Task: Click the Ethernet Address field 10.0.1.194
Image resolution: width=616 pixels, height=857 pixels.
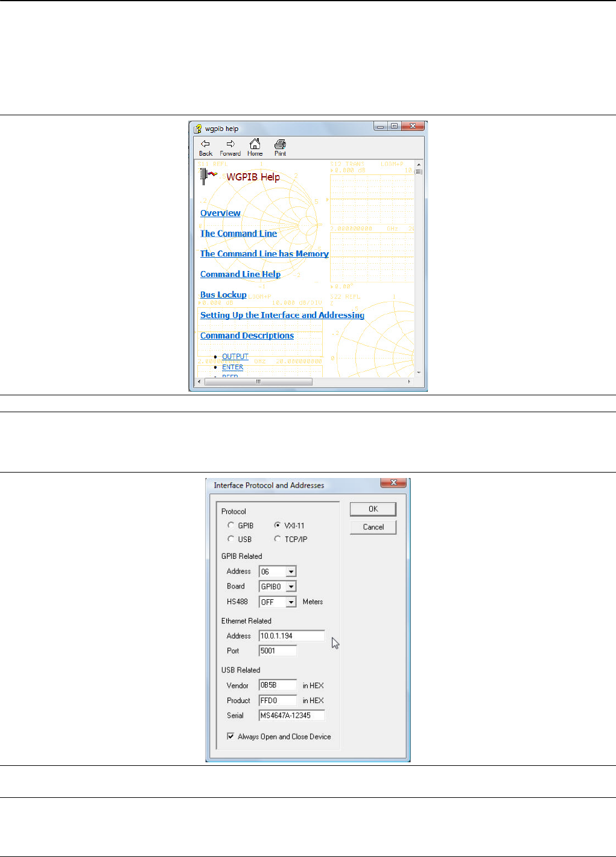Action: coord(291,636)
